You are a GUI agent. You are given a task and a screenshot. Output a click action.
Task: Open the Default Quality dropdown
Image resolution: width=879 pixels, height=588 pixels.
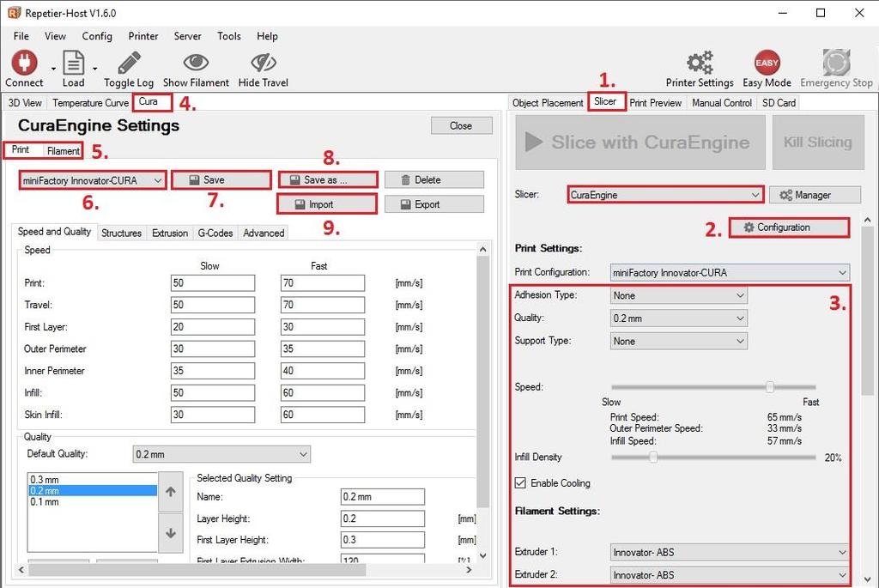(x=221, y=454)
